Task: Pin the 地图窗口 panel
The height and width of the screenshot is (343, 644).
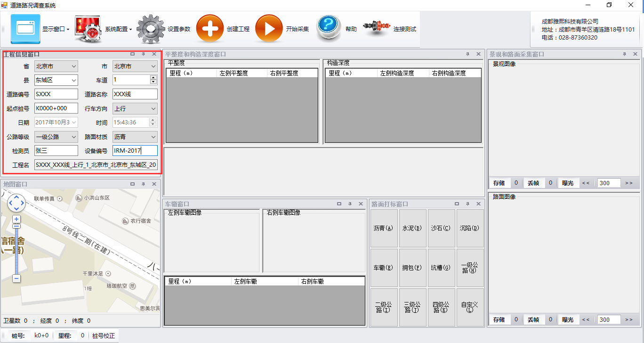Action: click(x=144, y=184)
